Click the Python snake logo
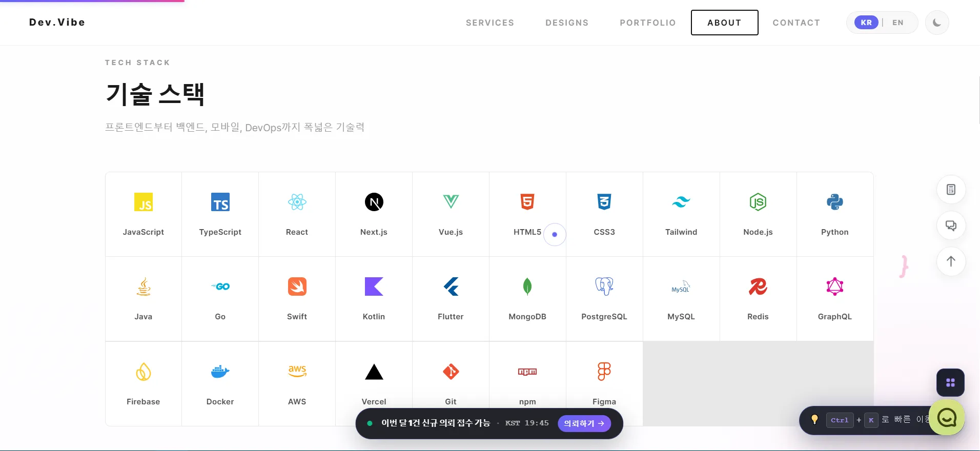This screenshot has width=980, height=451. pos(835,202)
